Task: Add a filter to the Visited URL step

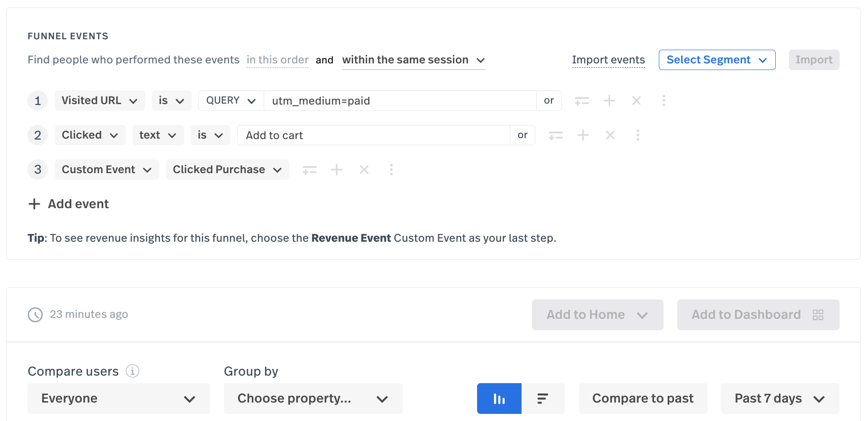Action: pyautogui.click(x=582, y=101)
